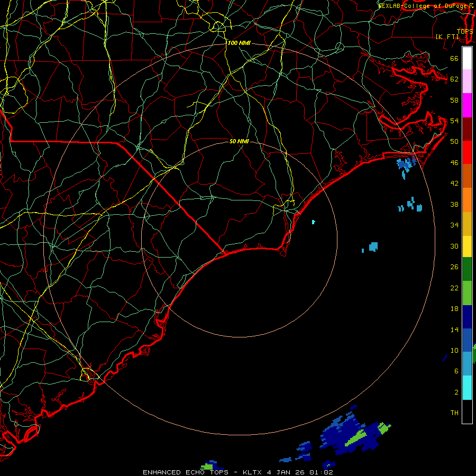476x476 pixels.
Task: Click the dark orange legend swatch
Action: pos(467,176)
